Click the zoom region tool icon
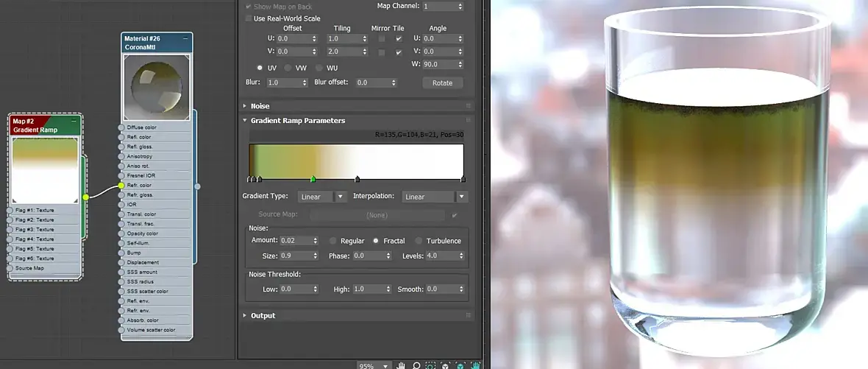Viewport: 868px width, 369px height. click(430, 365)
